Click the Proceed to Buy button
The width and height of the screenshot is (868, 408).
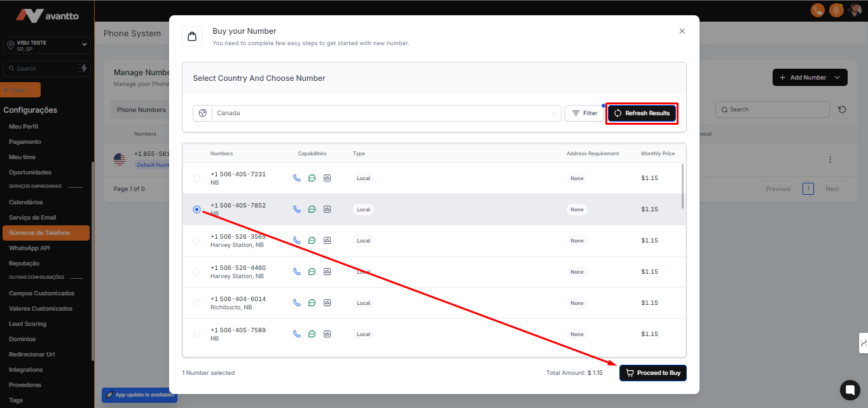652,373
